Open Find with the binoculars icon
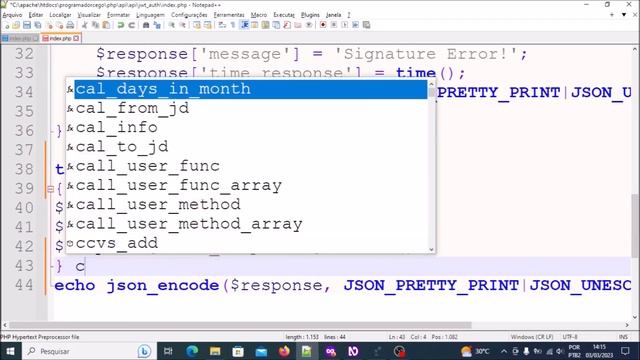Viewport: 640px width, 360px height. [145, 25]
